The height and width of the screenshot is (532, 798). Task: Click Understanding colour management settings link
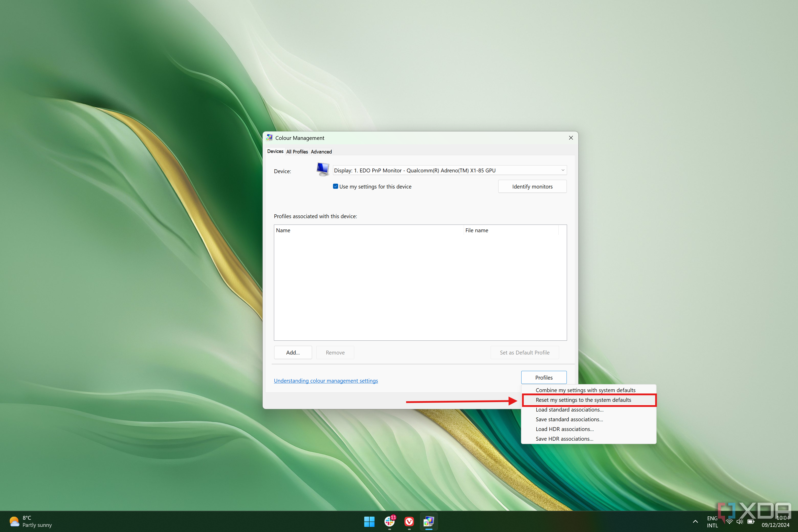point(325,380)
